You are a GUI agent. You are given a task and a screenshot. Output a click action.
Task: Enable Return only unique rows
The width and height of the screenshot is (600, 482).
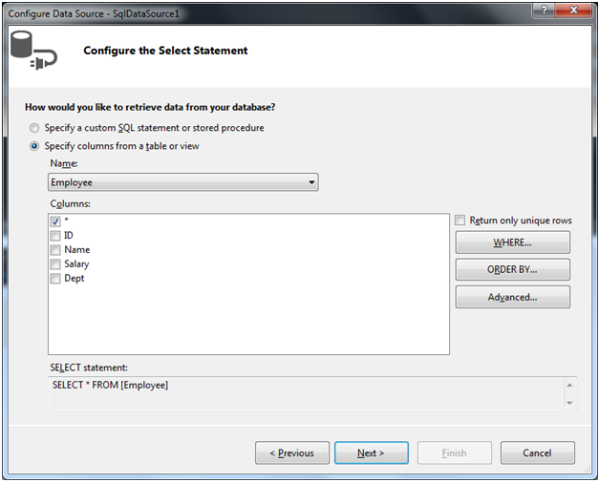click(x=460, y=221)
